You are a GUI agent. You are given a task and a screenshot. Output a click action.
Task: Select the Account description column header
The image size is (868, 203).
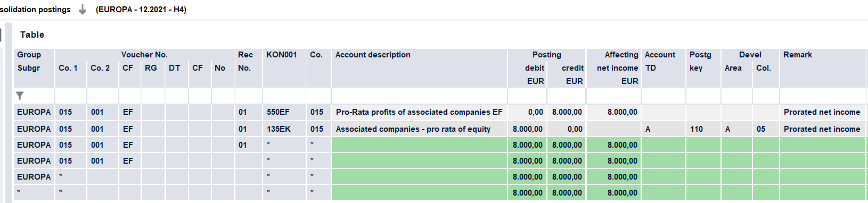pyautogui.click(x=419, y=68)
